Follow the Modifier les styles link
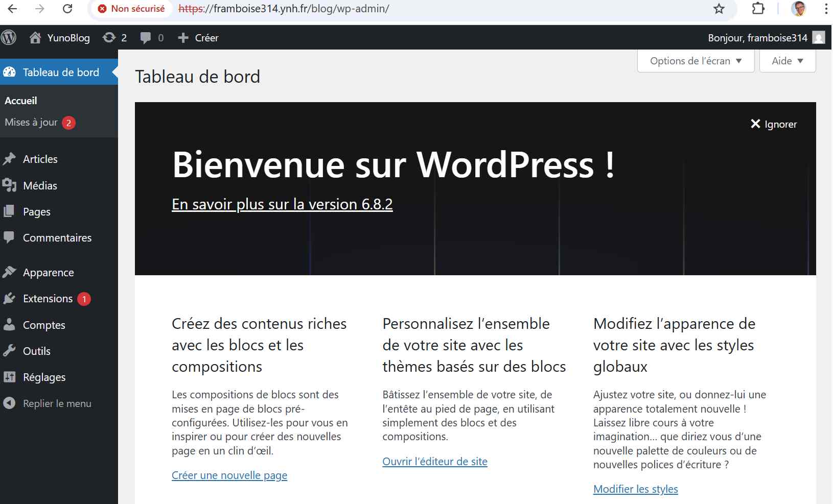 635,489
